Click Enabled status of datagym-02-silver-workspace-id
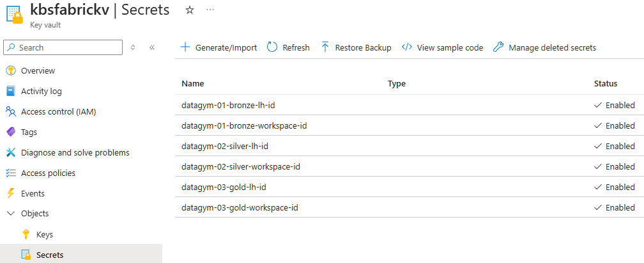The width and height of the screenshot is (644, 263). (615, 166)
